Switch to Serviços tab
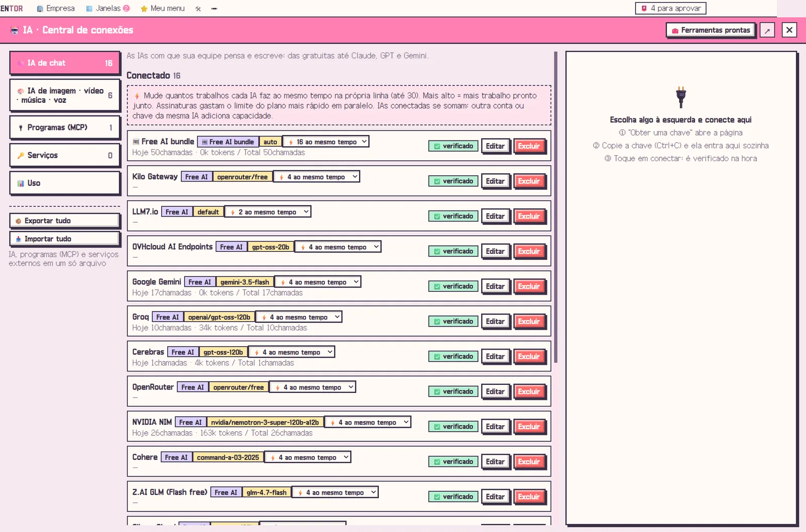 (65, 155)
